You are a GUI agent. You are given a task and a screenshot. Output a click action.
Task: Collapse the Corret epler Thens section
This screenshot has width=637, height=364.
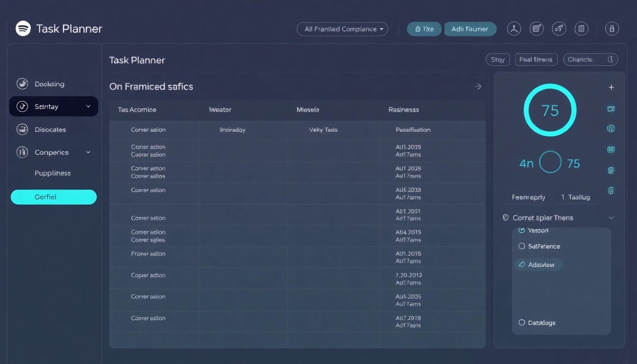tap(611, 218)
